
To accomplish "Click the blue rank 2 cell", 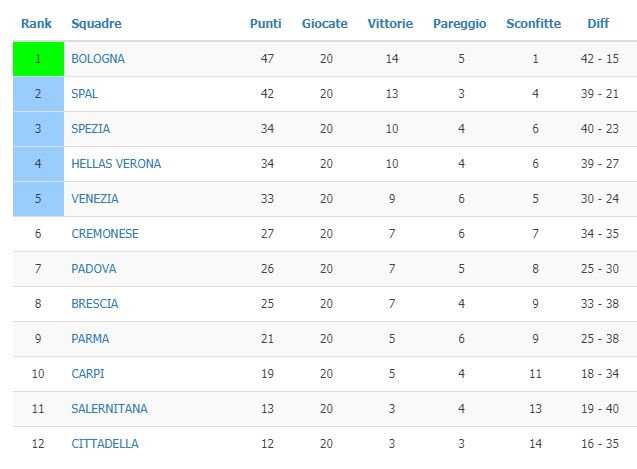I will tap(38, 94).
